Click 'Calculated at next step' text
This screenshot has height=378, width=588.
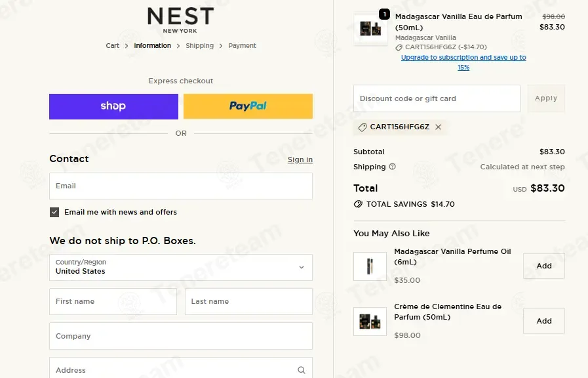tap(522, 167)
